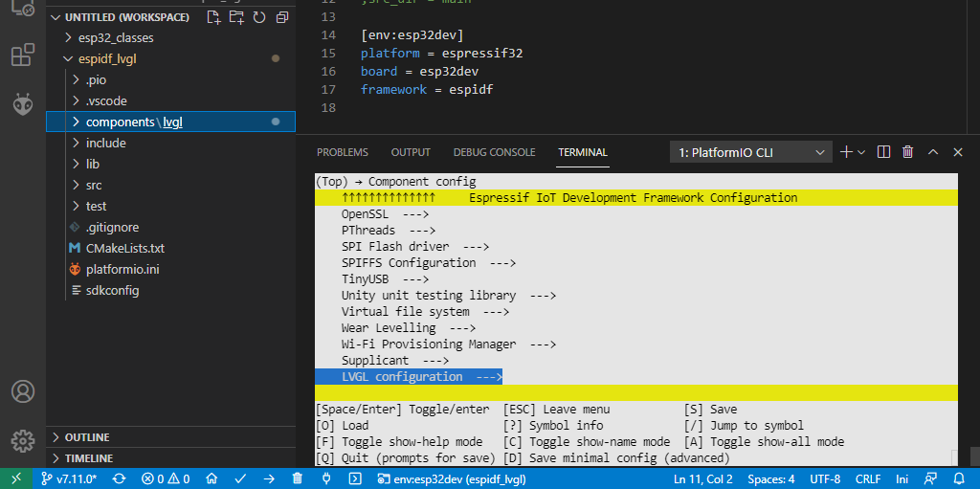Open PlatformIO Serial Monitor plug icon
This screenshot has height=489, width=980.
[x=326, y=479]
